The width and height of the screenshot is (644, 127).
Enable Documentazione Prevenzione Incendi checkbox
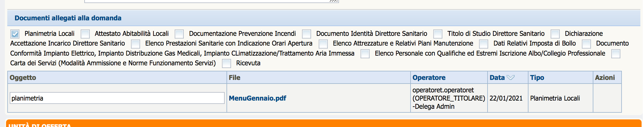coord(179,34)
